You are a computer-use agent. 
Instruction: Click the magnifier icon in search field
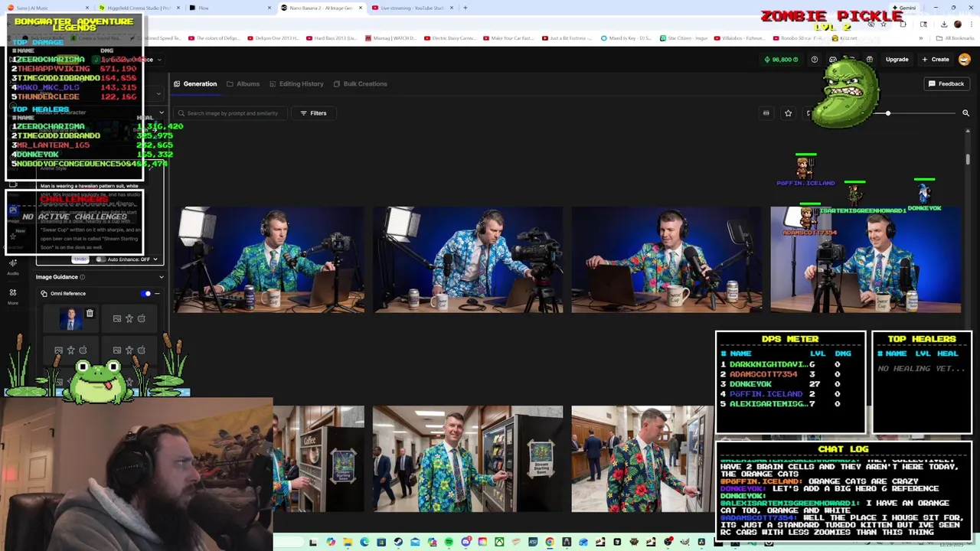[181, 113]
